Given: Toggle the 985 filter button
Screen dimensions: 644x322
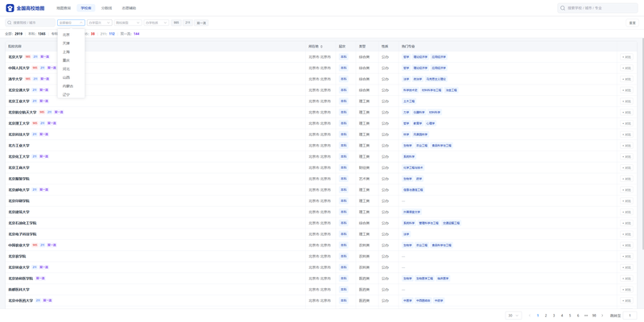Looking at the screenshot, I should pyautogui.click(x=176, y=23).
